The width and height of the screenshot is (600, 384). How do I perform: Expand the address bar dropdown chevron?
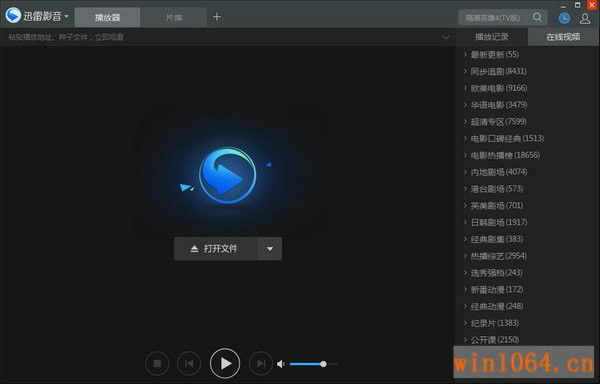coord(446,37)
